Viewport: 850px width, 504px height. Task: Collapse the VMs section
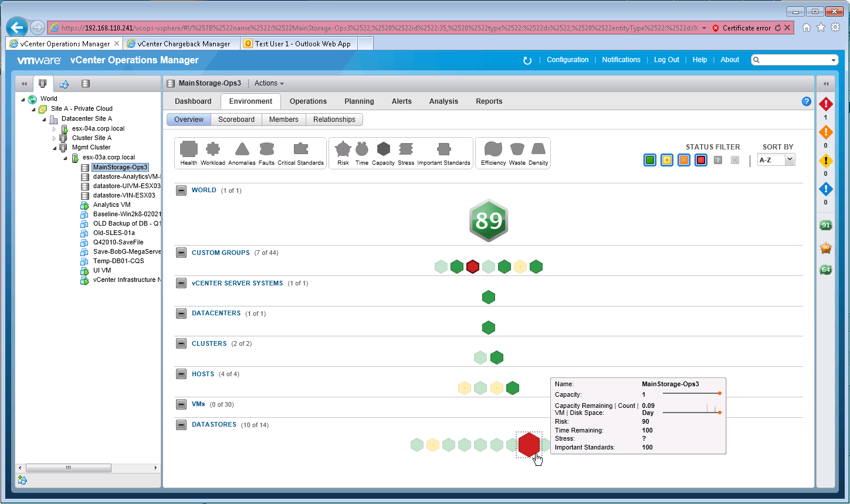coord(182,405)
